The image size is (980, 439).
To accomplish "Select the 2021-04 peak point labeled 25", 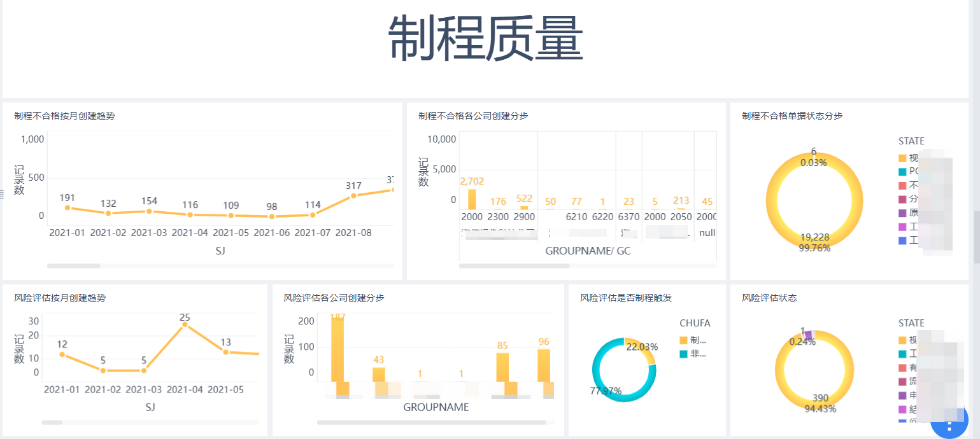I will 185,324.
